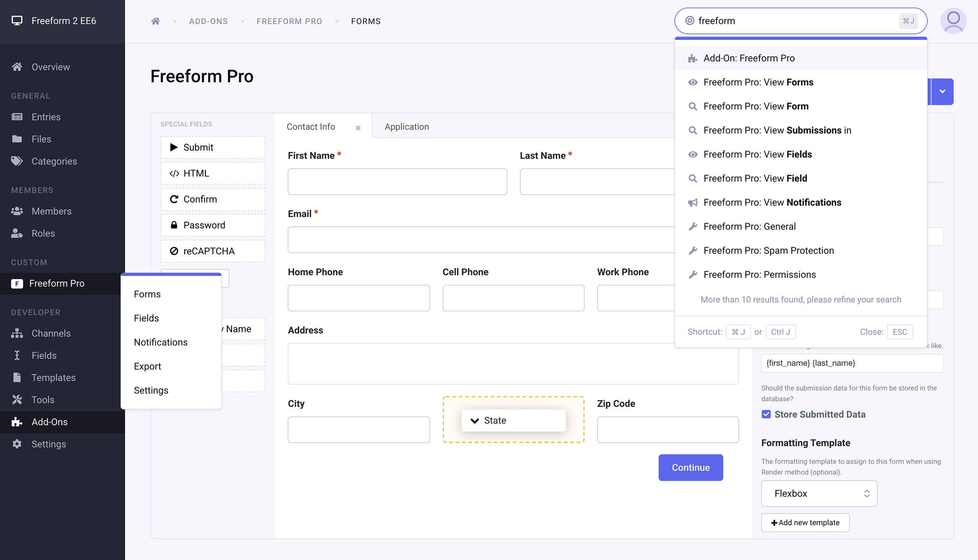This screenshot has width=978, height=560.
Task: Add the HTML special field
Action: point(213,173)
